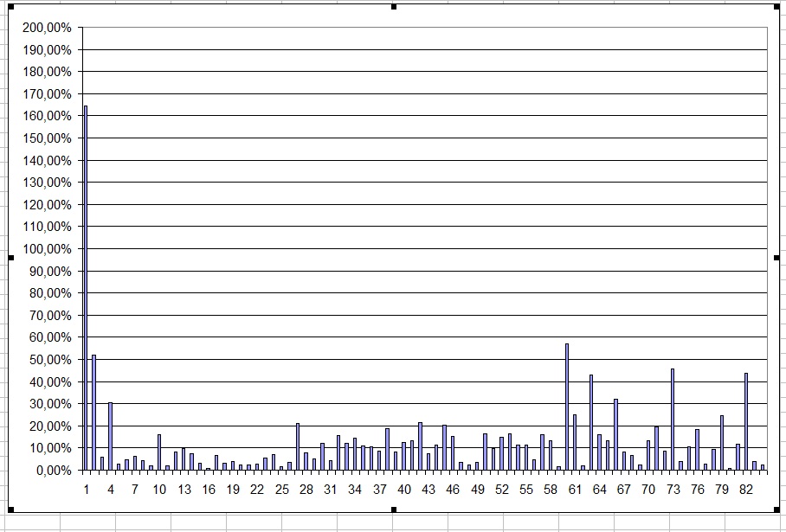Select the bar above x-axis label 82
Screen dimensions: 786x532
[x=746, y=422]
